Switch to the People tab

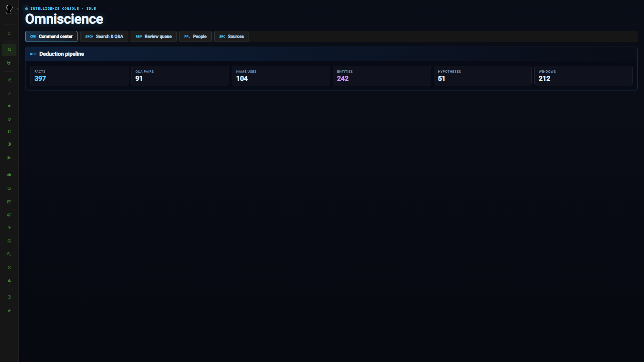point(196,37)
